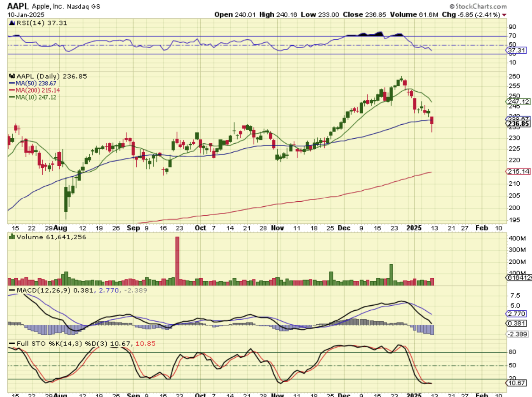Click the 2.770 MACD signal tag on right
The image size is (532, 397).
[518, 314]
